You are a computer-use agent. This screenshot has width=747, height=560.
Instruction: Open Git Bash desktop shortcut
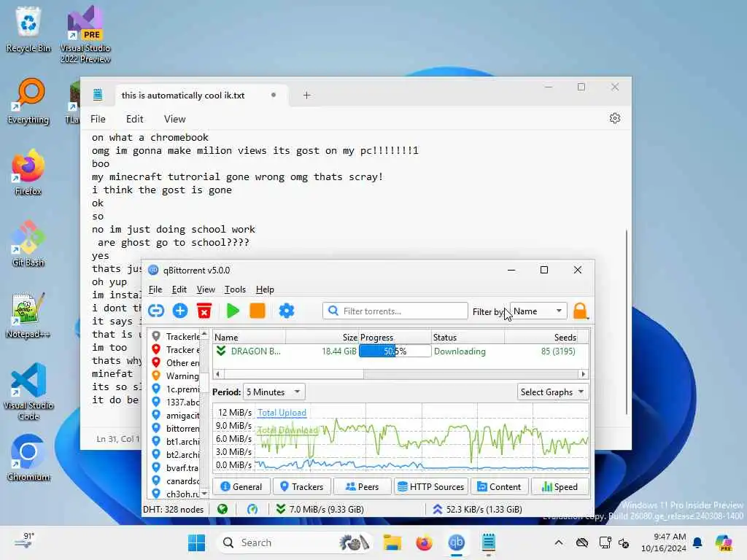[x=28, y=244]
